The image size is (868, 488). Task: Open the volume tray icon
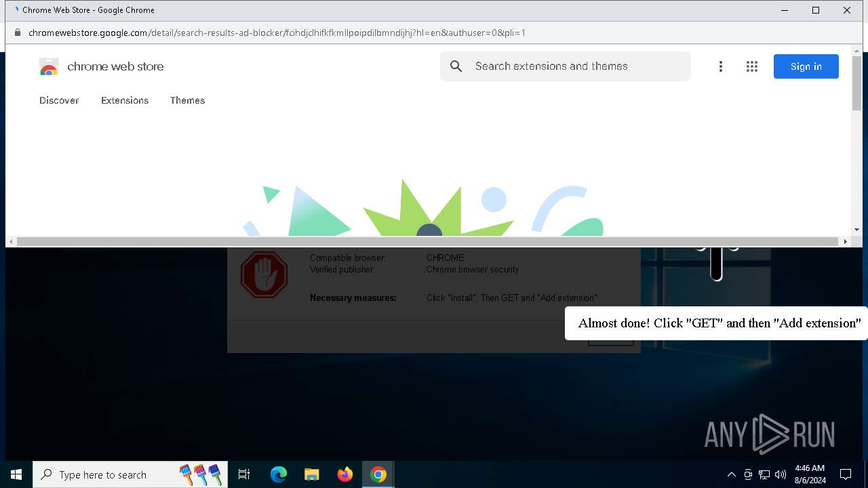(x=781, y=474)
